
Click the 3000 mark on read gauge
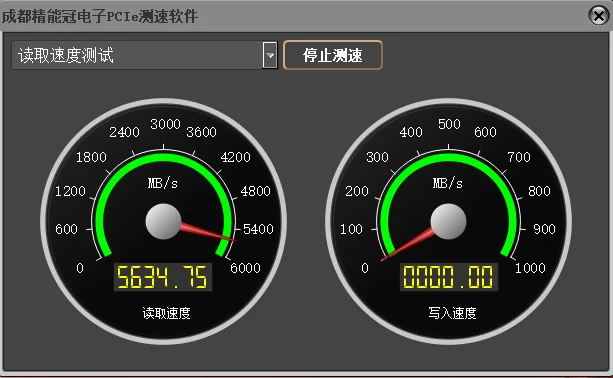click(165, 124)
